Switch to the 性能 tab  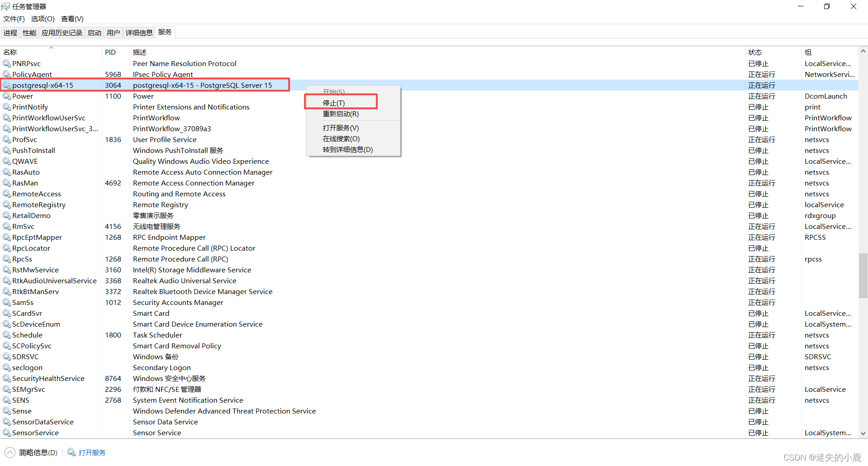[x=29, y=33]
